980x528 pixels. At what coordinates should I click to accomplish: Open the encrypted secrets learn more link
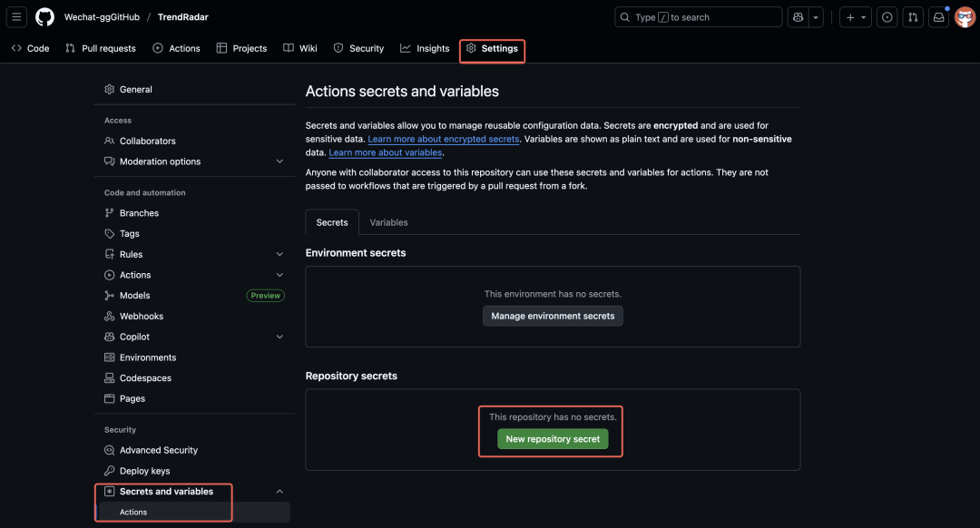pos(444,138)
